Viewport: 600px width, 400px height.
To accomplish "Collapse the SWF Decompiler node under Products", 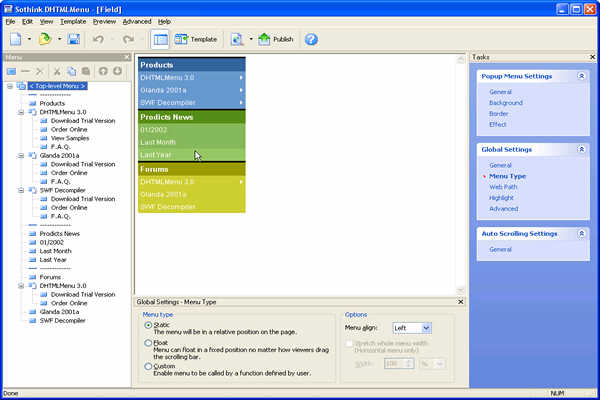I will coord(21,191).
